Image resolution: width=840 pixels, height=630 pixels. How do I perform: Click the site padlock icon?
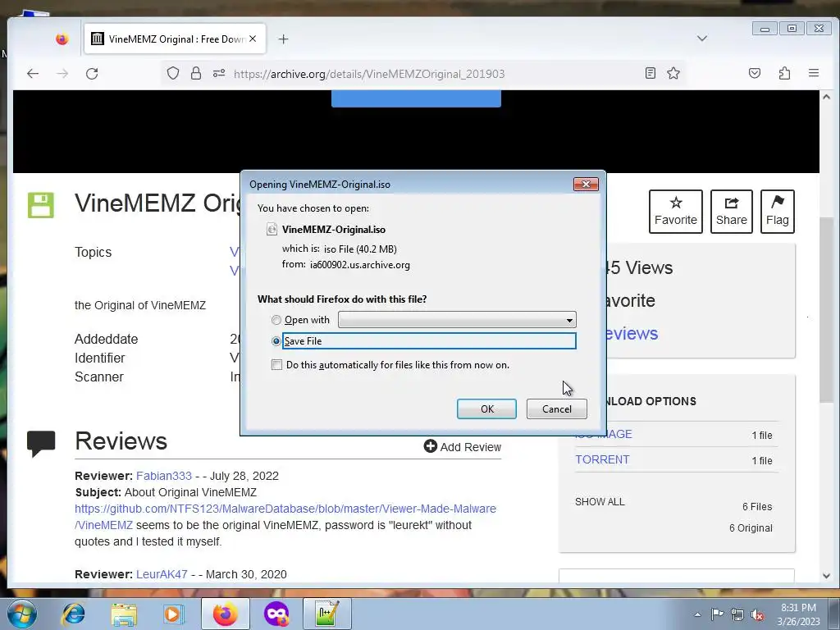(196, 73)
